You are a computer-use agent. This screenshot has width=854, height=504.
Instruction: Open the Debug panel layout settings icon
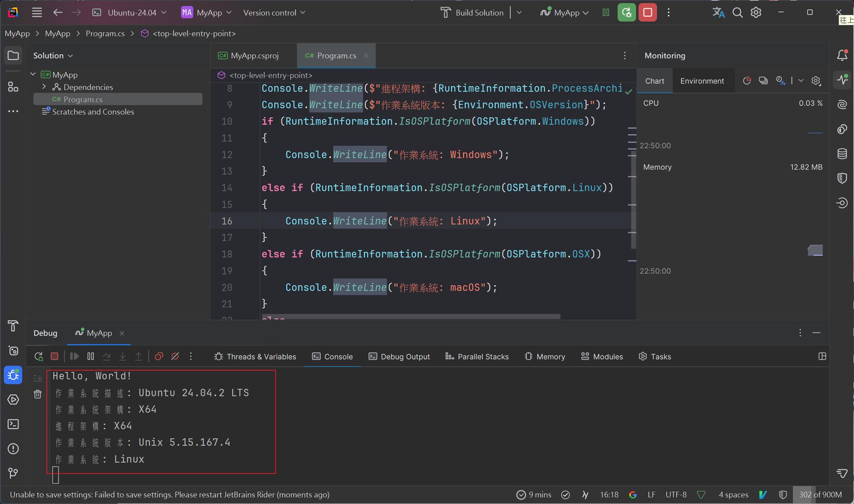822,356
